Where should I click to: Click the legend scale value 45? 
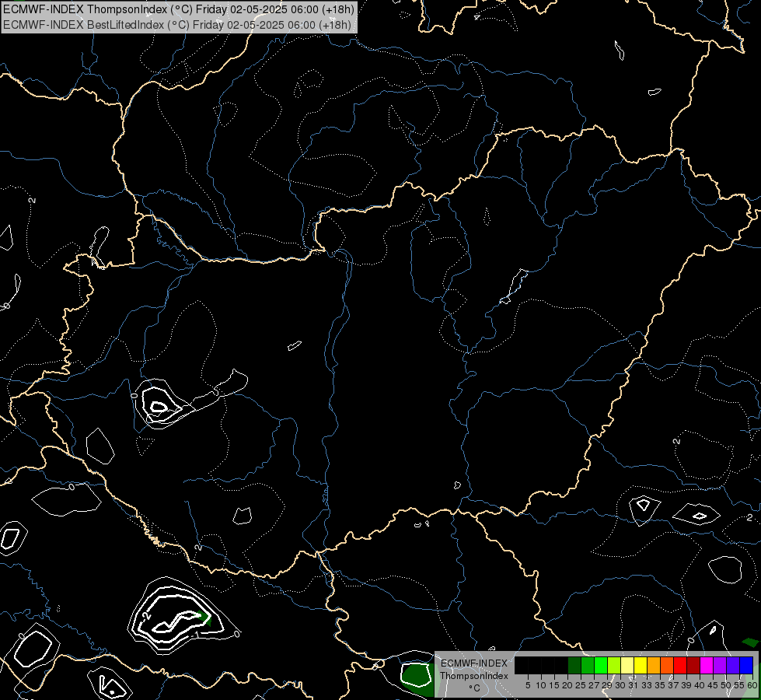[x=713, y=685]
